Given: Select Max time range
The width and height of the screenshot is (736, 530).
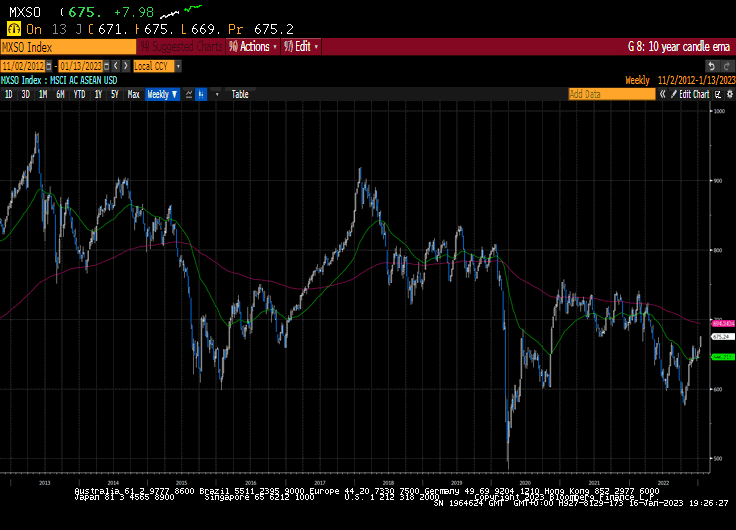Looking at the screenshot, I should click(x=134, y=94).
